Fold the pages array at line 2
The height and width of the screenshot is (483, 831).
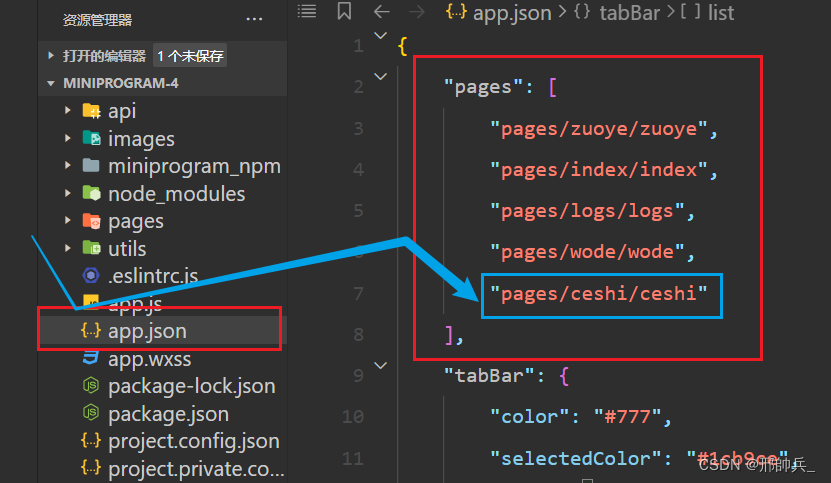point(381,77)
